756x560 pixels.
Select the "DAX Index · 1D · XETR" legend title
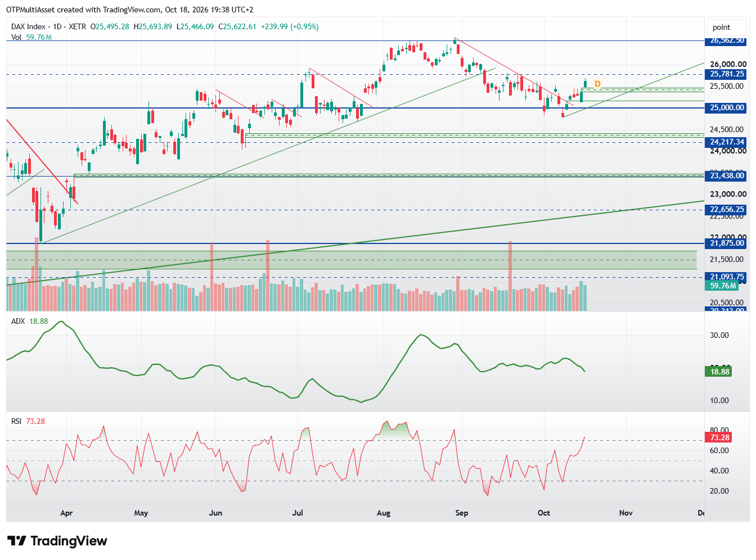click(x=49, y=26)
